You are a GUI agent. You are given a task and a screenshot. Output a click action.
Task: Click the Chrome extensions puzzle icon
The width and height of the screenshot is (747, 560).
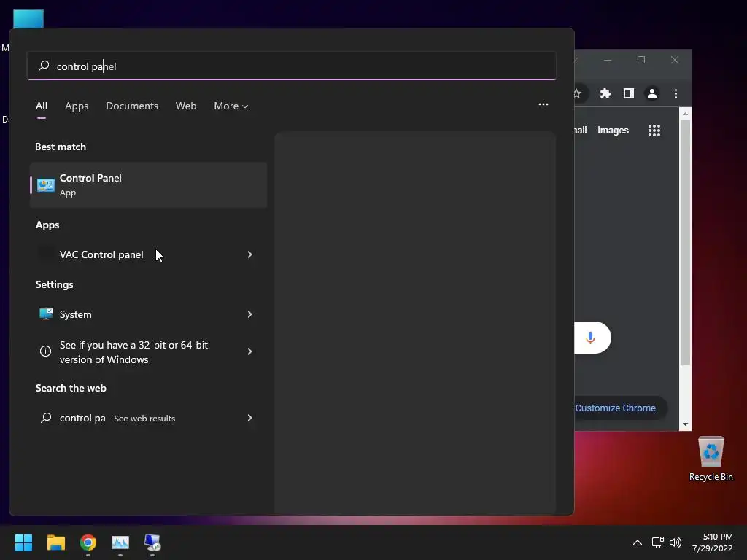[x=605, y=93]
